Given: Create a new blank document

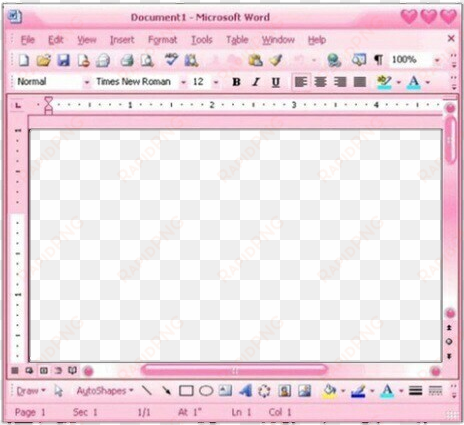Looking at the screenshot, I should point(24,60).
